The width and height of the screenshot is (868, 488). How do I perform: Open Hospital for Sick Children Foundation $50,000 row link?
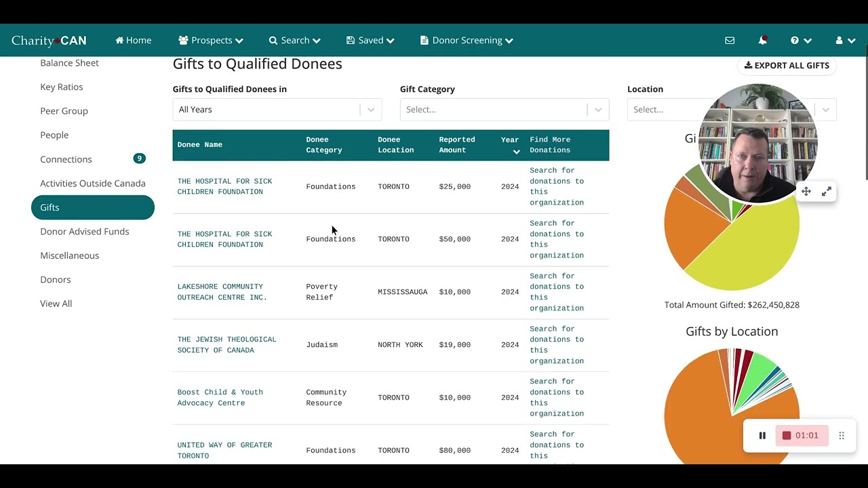click(x=224, y=239)
